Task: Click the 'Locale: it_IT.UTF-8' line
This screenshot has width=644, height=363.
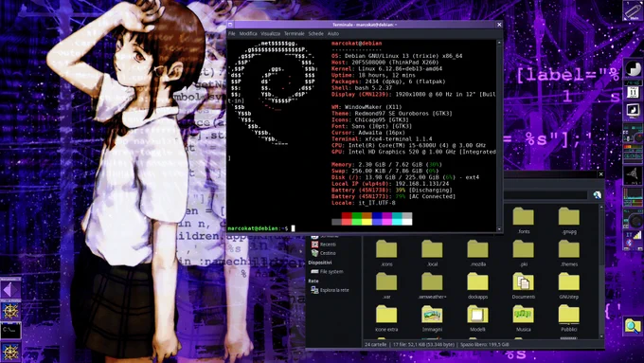Action: [364, 203]
